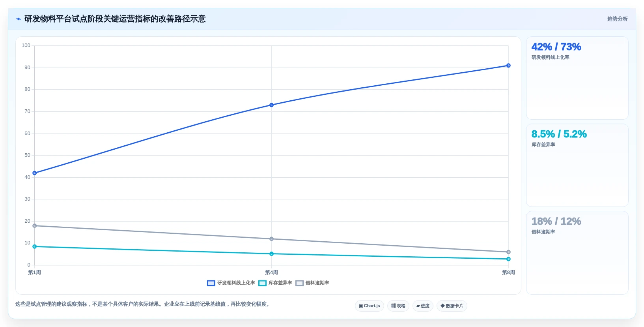Select the 数据卡片 tag chip

(x=452, y=306)
